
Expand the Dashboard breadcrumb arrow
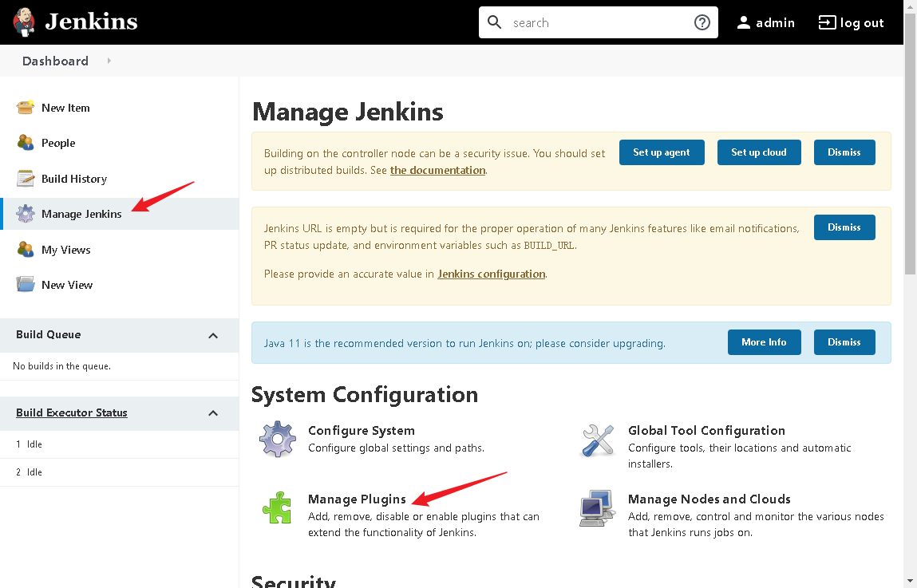tap(109, 61)
